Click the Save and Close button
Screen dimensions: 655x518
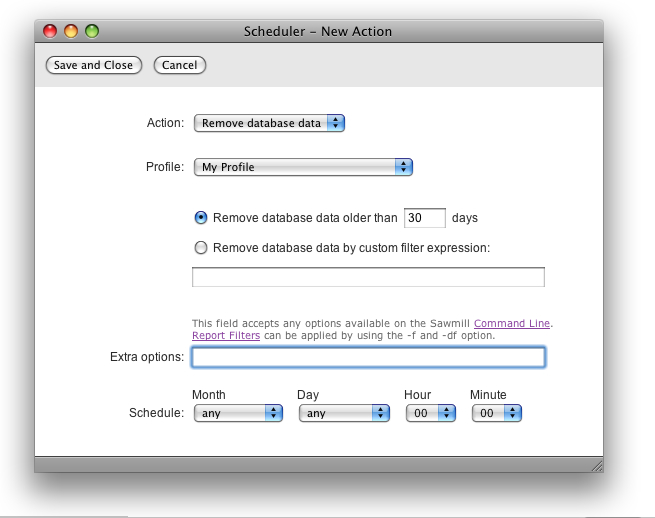[93, 65]
